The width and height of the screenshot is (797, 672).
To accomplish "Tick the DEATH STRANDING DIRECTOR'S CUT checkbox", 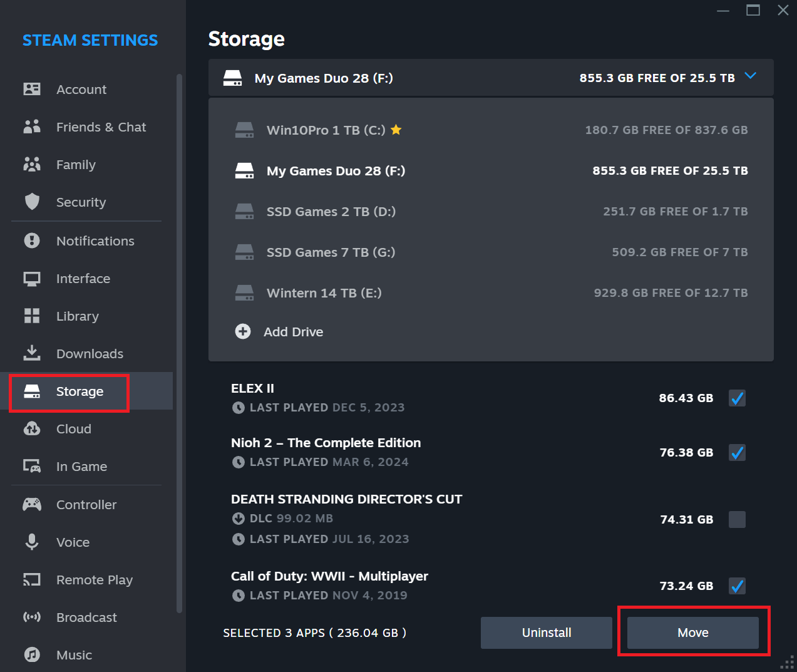I will [x=737, y=519].
